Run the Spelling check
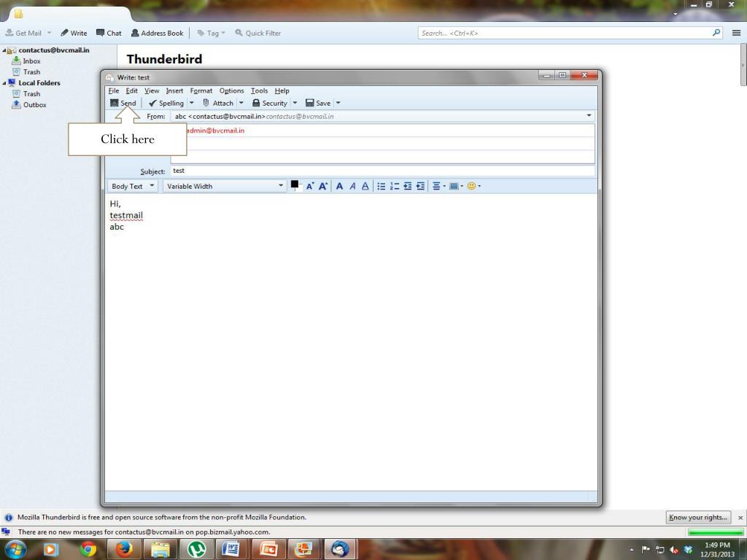 [166, 103]
